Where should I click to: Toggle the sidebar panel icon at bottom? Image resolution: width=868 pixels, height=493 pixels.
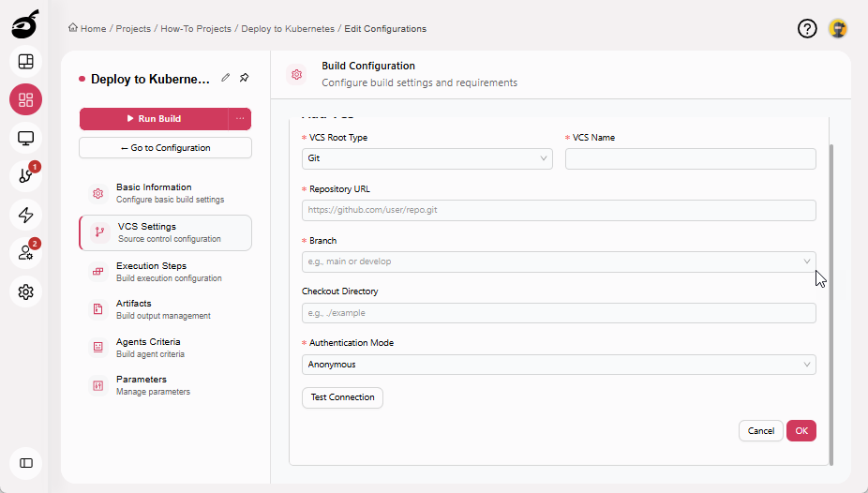pyautogui.click(x=25, y=463)
